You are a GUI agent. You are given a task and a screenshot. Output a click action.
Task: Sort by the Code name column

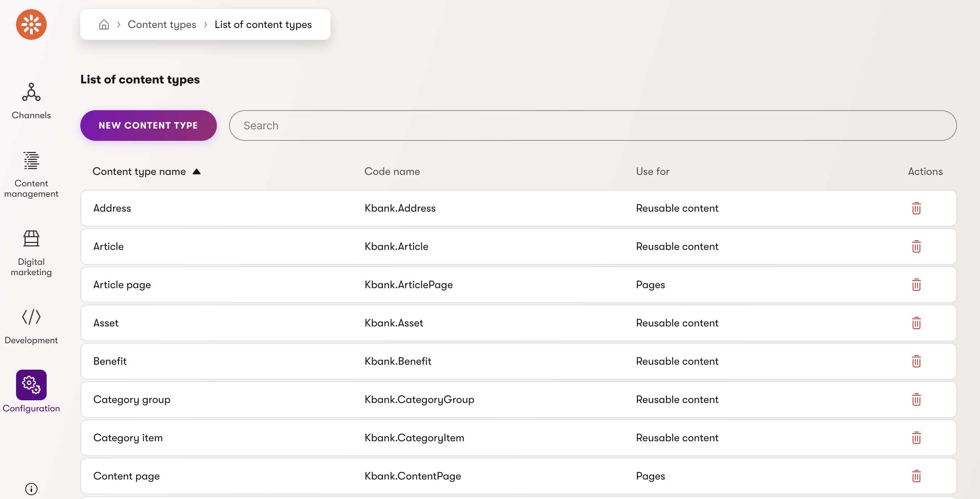[x=392, y=171]
